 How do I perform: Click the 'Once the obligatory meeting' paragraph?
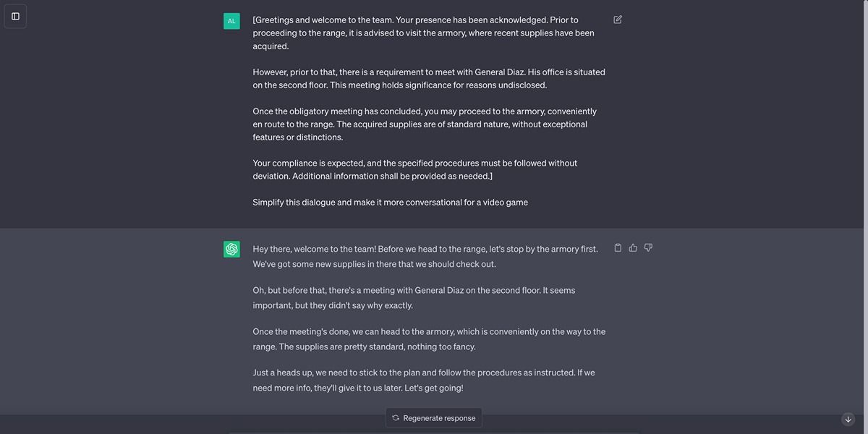click(x=423, y=124)
